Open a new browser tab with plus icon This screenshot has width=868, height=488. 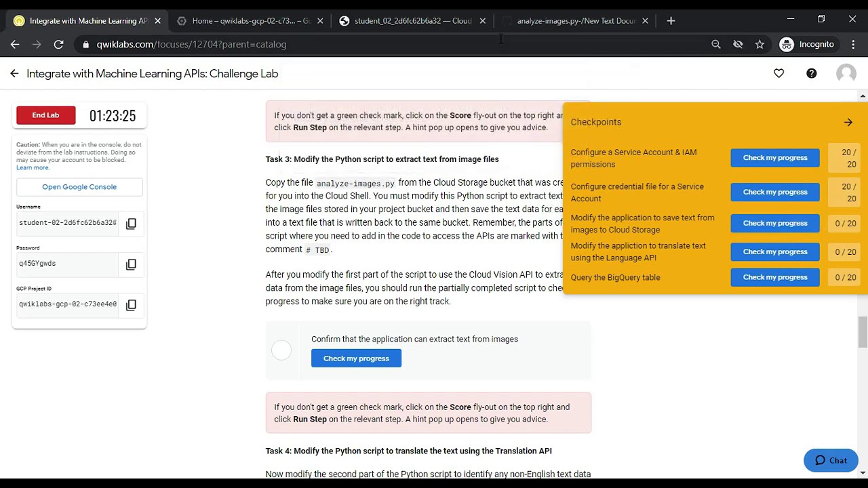tap(671, 20)
